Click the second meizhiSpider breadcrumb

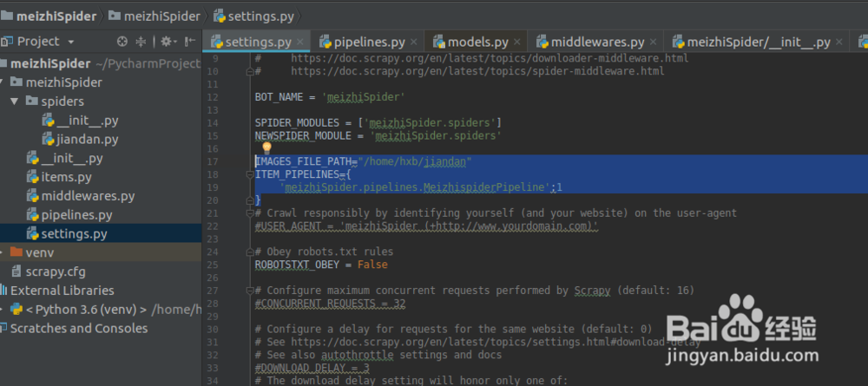[155, 16]
